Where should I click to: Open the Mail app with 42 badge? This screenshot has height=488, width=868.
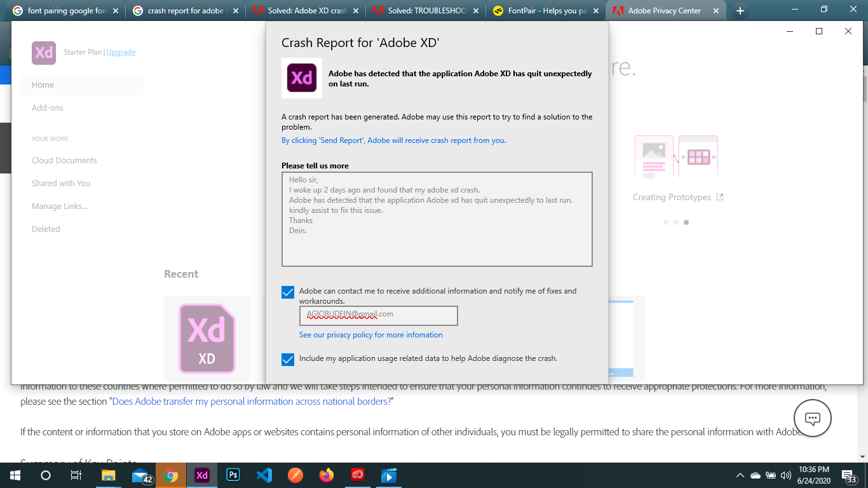[x=141, y=475]
